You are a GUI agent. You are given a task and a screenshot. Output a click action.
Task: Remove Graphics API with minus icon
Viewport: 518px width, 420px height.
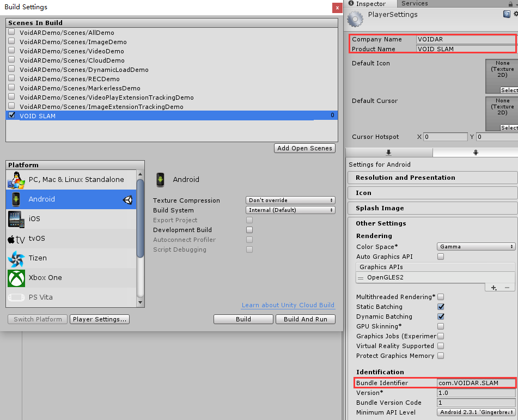[507, 288]
